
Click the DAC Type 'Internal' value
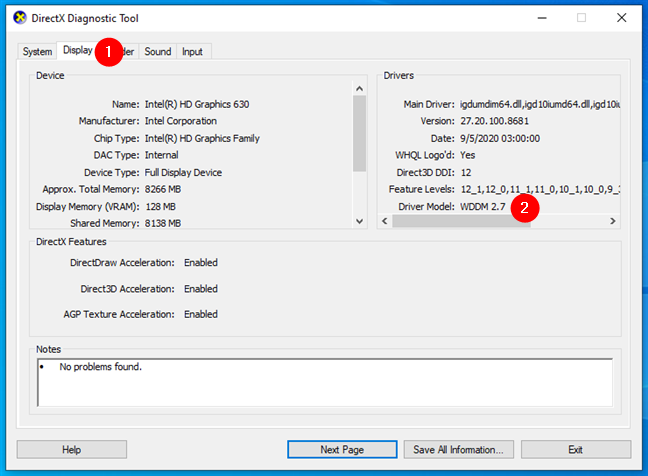162,155
